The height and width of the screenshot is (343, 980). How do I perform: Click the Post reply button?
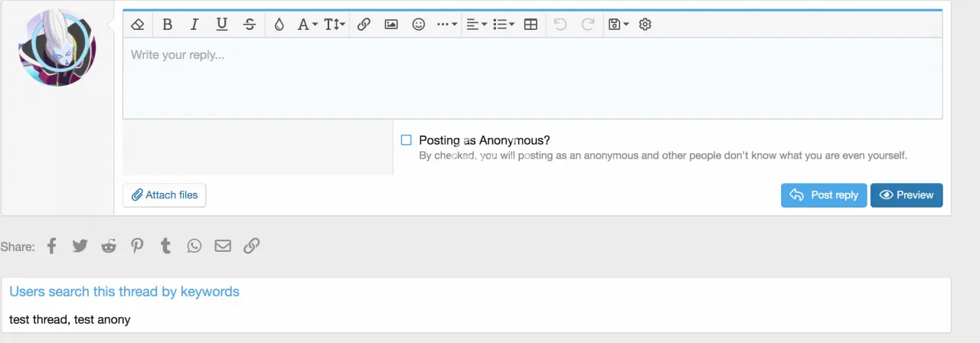tap(824, 195)
